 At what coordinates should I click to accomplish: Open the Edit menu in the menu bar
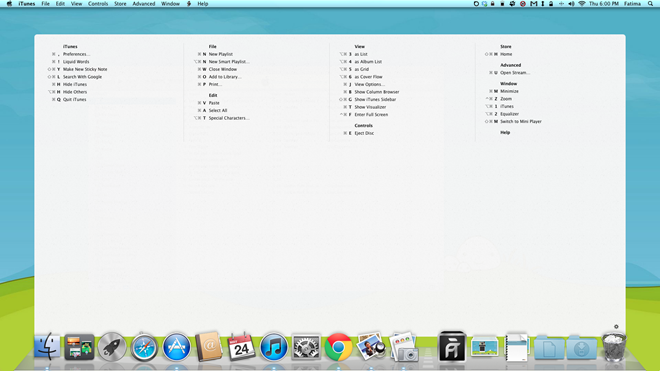point(60,4)
